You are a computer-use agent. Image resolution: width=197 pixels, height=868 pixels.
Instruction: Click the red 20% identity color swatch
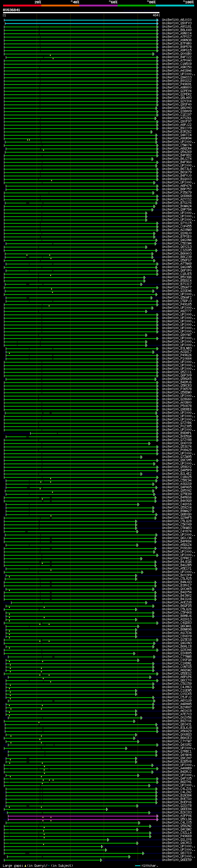22,6
